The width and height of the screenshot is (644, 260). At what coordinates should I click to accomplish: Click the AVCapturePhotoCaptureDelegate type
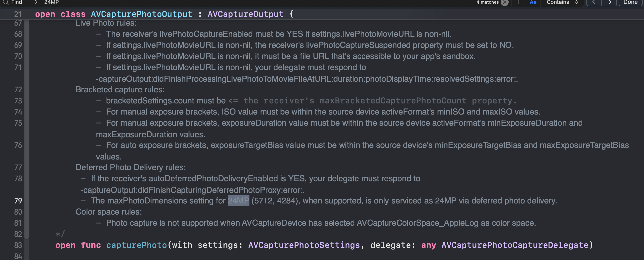coord(515,245)
